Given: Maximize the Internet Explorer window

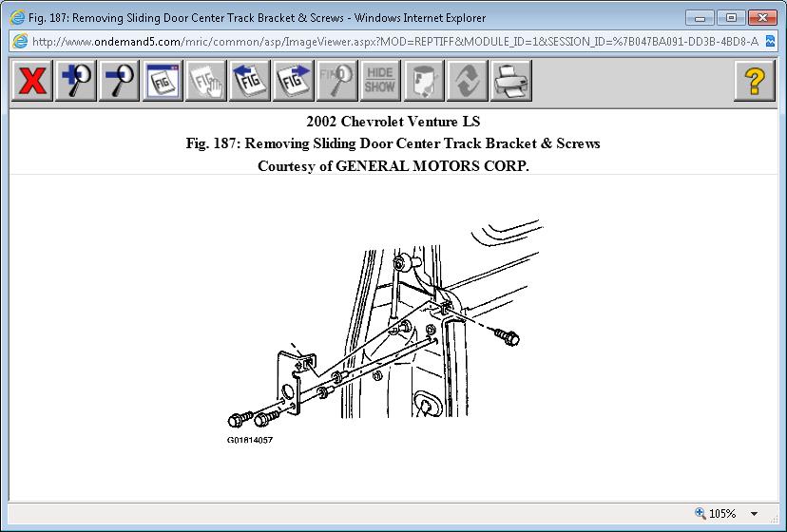Looking at the screenshot, I should click(731, 18).
